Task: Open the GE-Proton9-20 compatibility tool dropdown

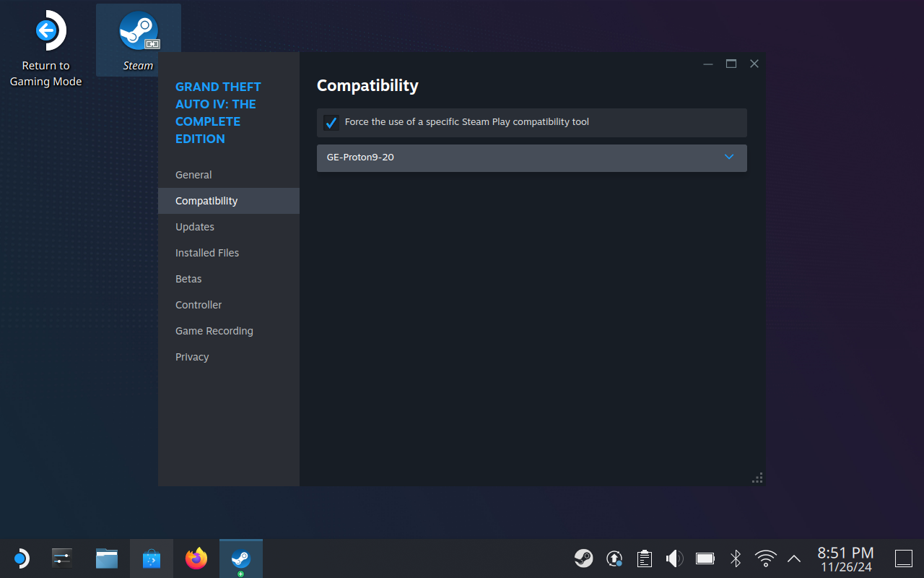Action: [532, 158]
